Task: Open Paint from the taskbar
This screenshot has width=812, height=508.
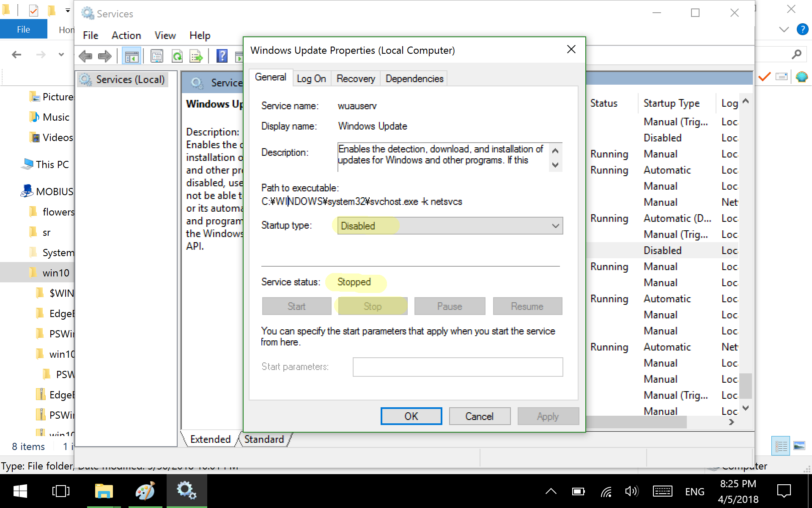Action: coord(145,491)
